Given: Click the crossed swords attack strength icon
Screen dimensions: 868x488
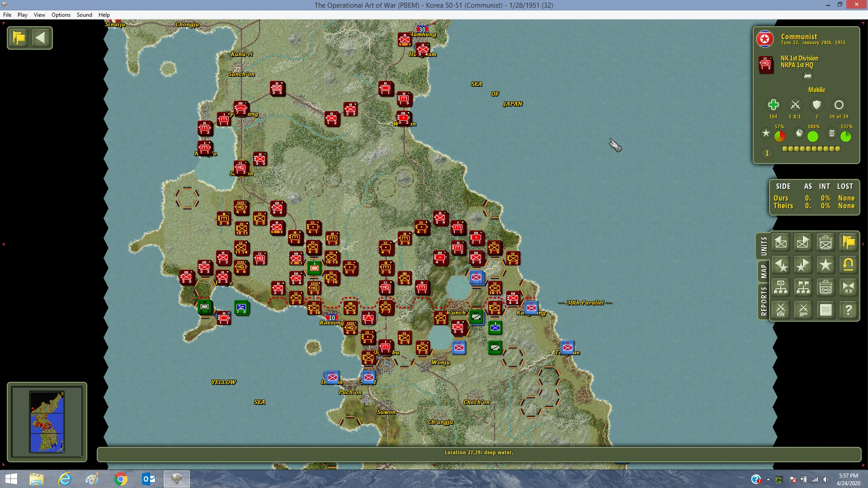Looking at the screenshot, I should click(795, 105).
